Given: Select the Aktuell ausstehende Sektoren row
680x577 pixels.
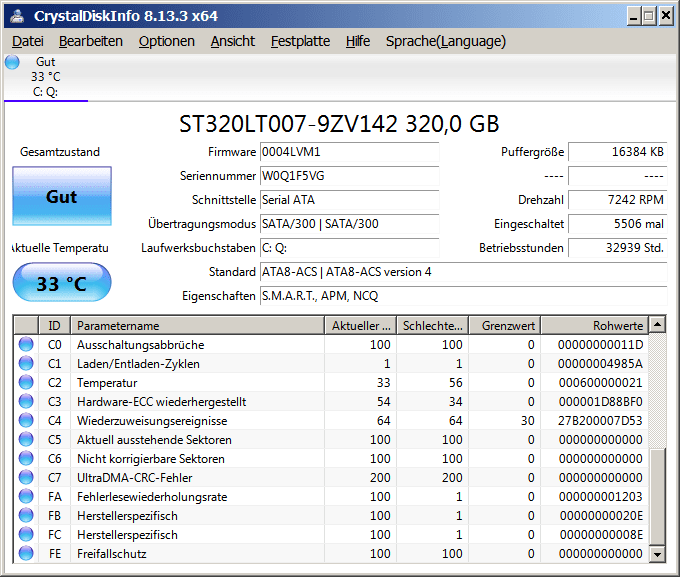Looking at the screenshot, I should tap(331, 439).
